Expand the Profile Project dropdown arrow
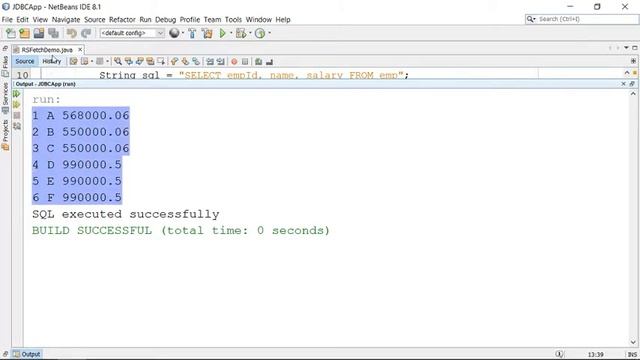640x360 pixels. point(269,33)
